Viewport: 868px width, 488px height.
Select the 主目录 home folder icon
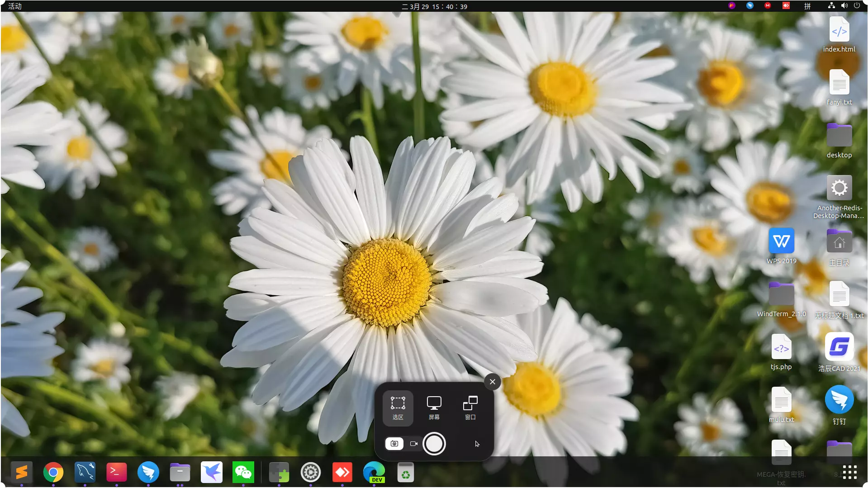[x=839, y=247]
